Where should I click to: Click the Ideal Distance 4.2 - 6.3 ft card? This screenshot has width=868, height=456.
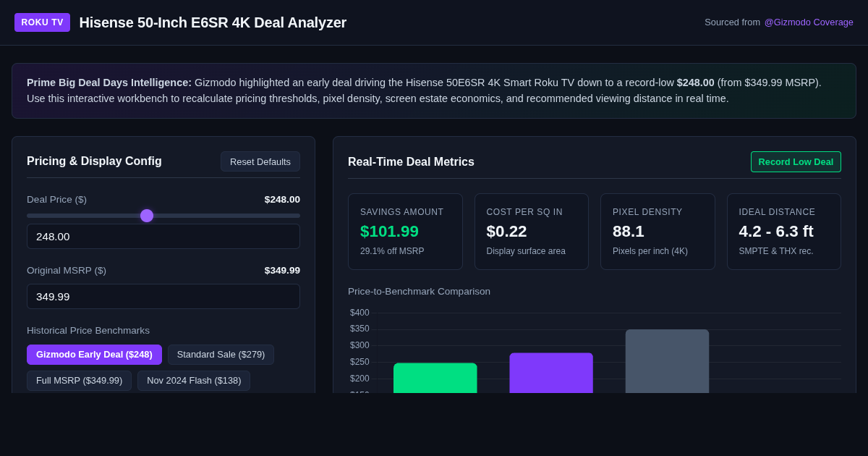784,232
